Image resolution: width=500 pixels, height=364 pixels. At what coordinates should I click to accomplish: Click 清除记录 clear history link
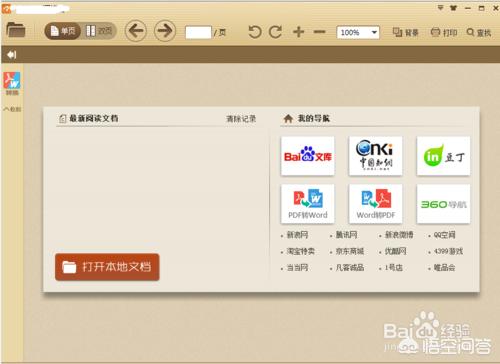tap(241, 119)
